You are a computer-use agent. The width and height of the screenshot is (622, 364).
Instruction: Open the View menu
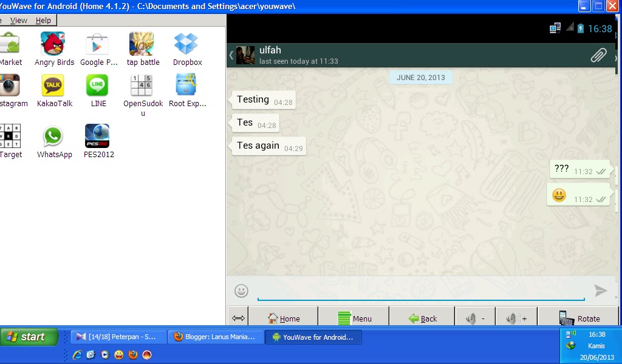19,20
